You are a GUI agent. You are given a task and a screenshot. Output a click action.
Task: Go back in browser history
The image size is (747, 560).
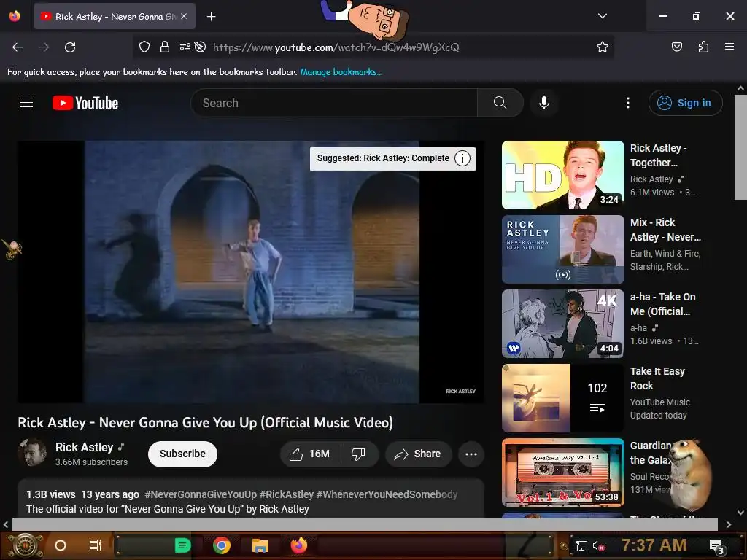(18, 47)
